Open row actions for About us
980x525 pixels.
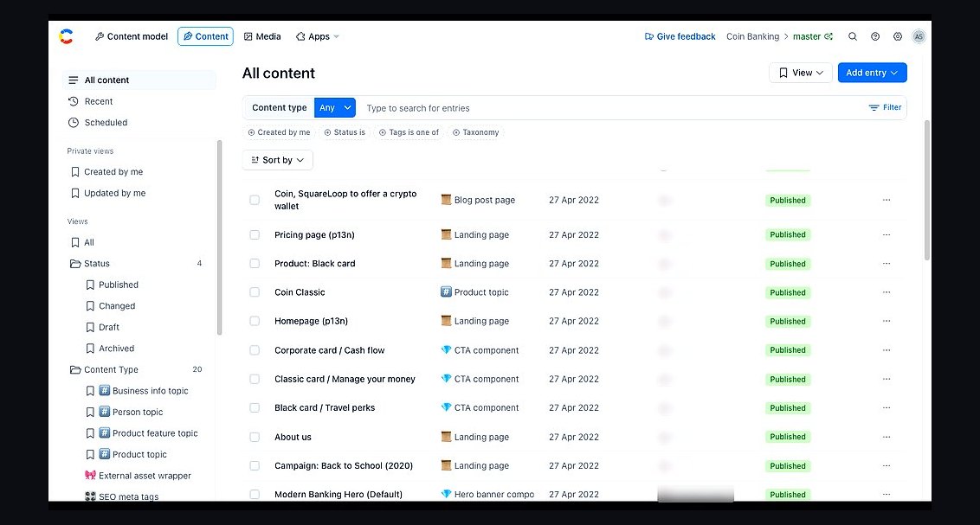[887, 437]
